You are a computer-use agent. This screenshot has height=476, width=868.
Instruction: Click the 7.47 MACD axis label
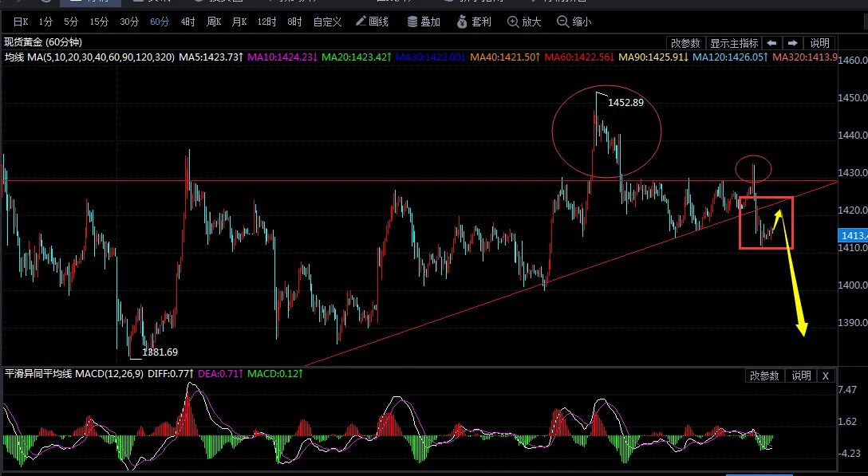(847, 390)
